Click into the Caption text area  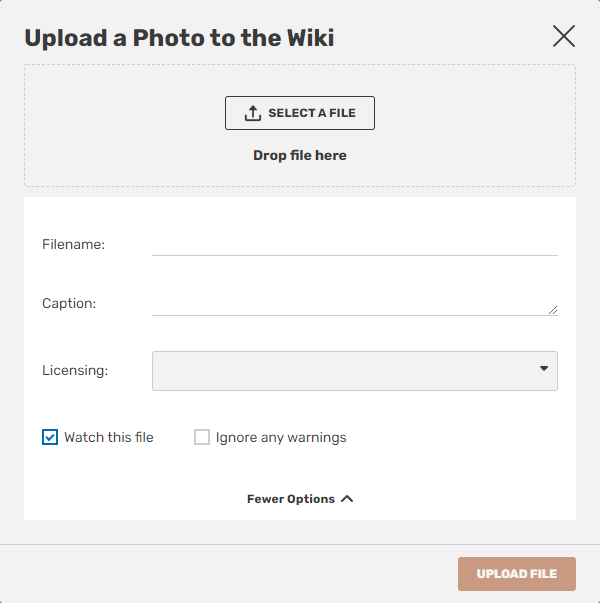click(x=350, y=303)
